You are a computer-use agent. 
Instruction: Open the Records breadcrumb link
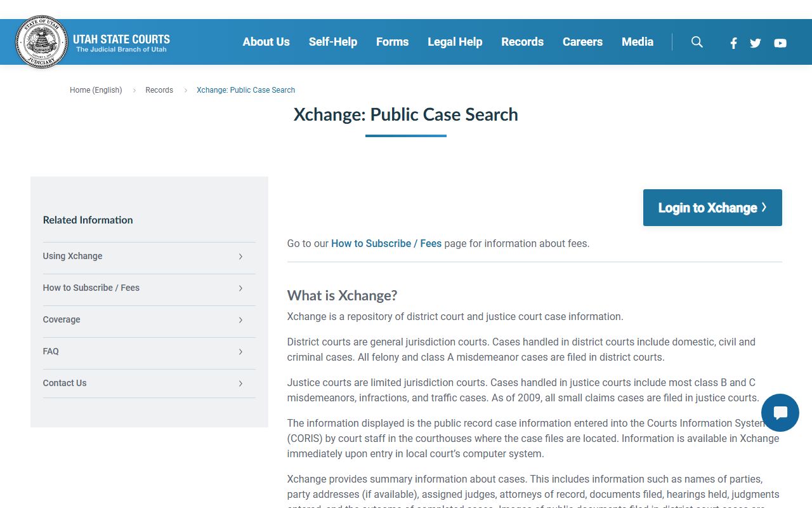(x=159, y=90)
